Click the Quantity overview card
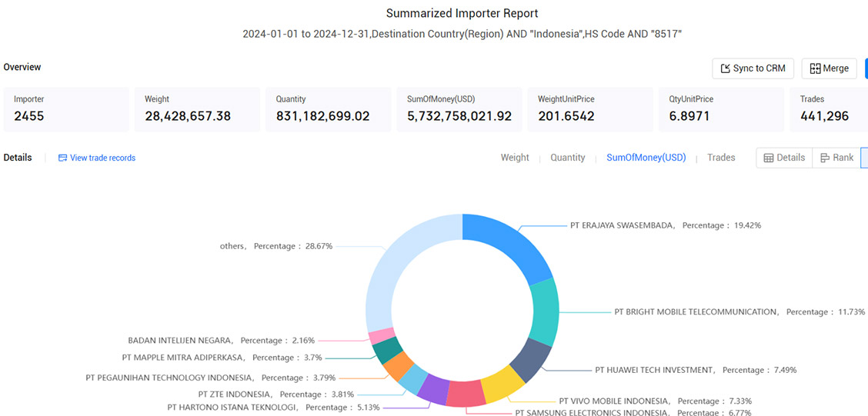 coord(329,109)
